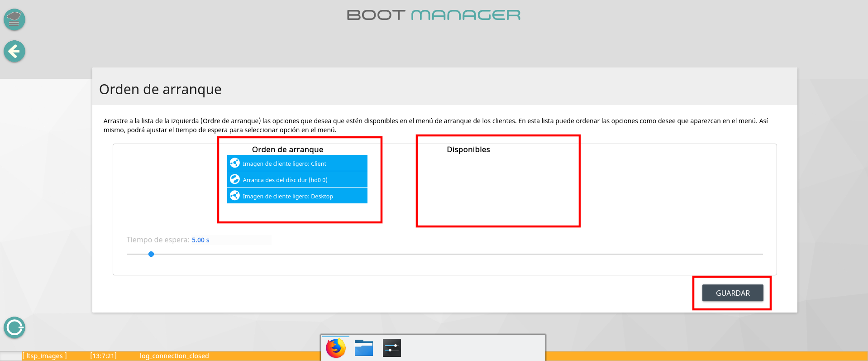
Task: Click the BOOT MANAGER title logo
Action: coord(434,15)
